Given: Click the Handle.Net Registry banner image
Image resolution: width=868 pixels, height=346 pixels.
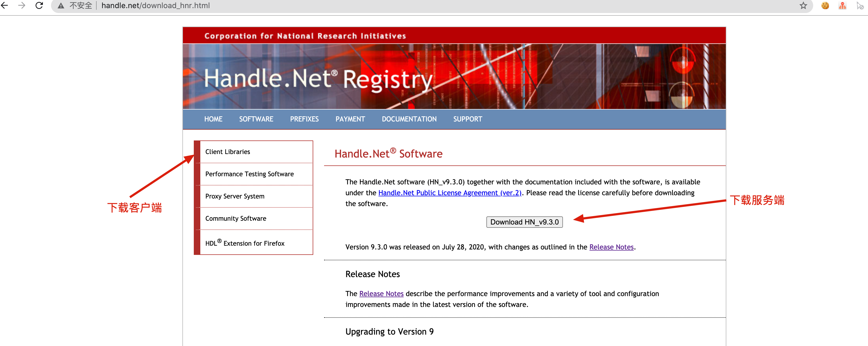Looking at the screenshot, I should click(x=454, y=76).
